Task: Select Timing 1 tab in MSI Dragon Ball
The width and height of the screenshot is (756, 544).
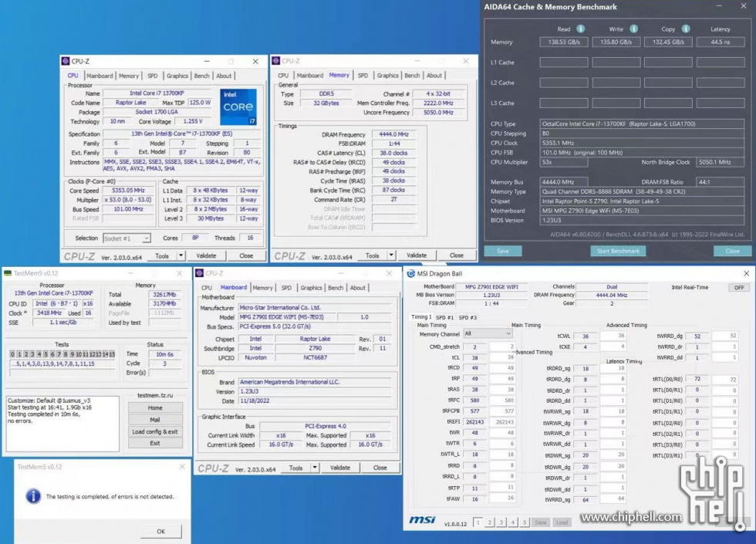Action: click(x=421, y=317)
